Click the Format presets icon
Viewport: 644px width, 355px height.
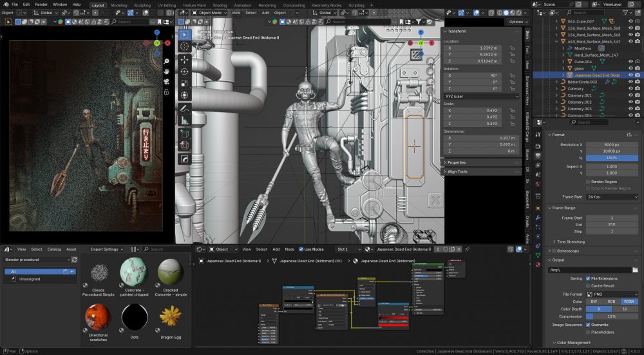[x=629, y=135]
